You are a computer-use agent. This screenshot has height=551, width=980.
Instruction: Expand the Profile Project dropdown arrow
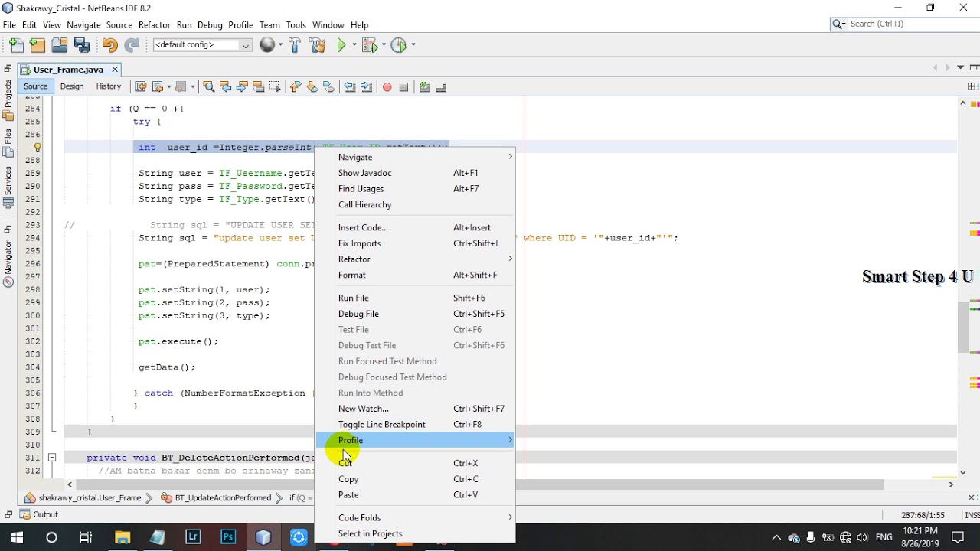pos(413,45)
